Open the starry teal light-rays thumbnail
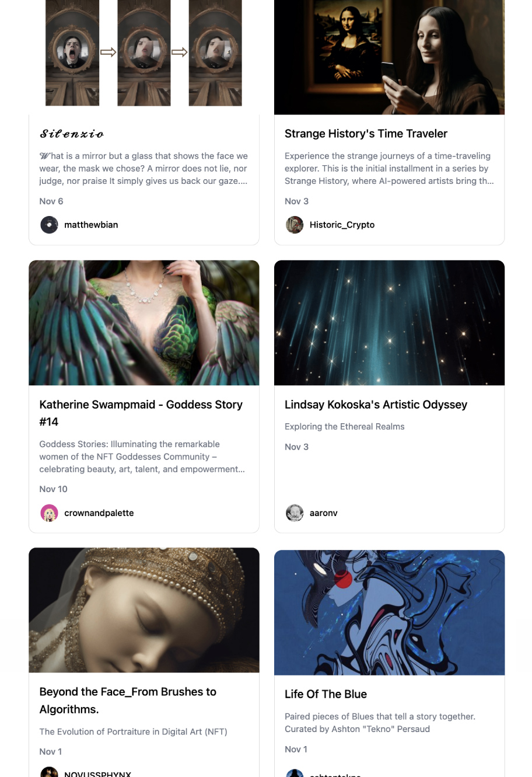This screenshot has width=532, height=777. click(389, 323)
